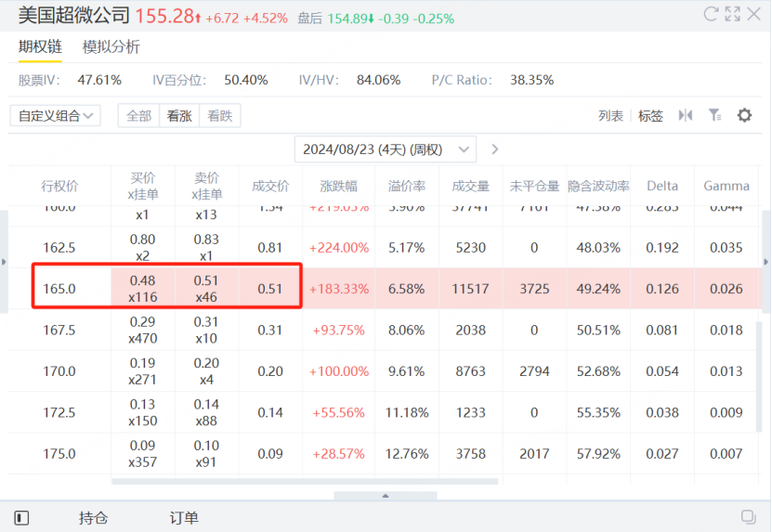
Task: Click bid price 0.48 x116
Action: pyautogui.click(x=143, y=289)
